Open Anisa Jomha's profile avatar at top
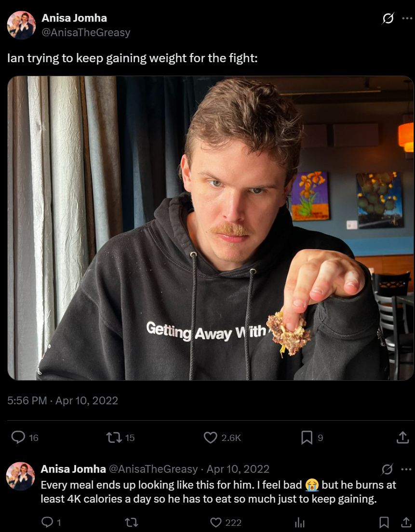 tap(21, 25)
